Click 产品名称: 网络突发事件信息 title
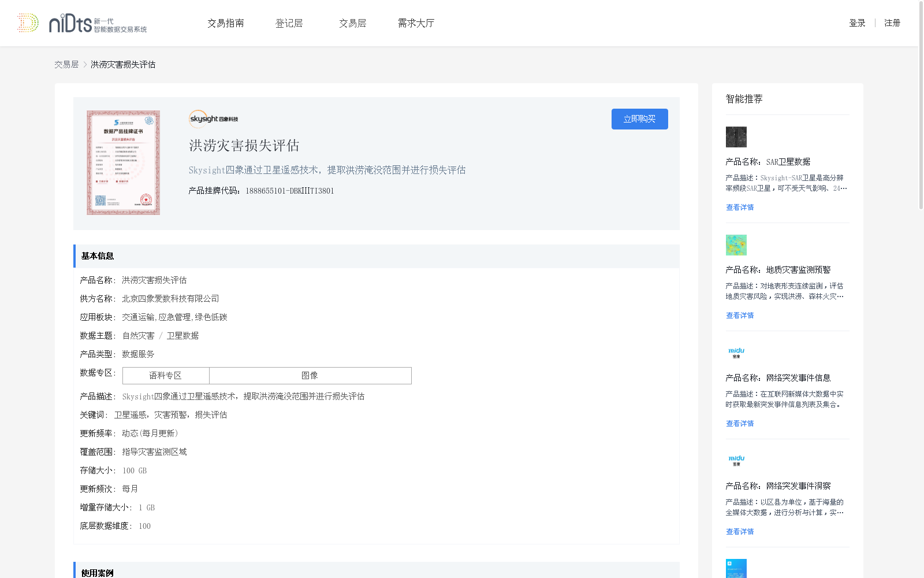The height and width of the screenshot is (578, 924). [x=778, y=378]
